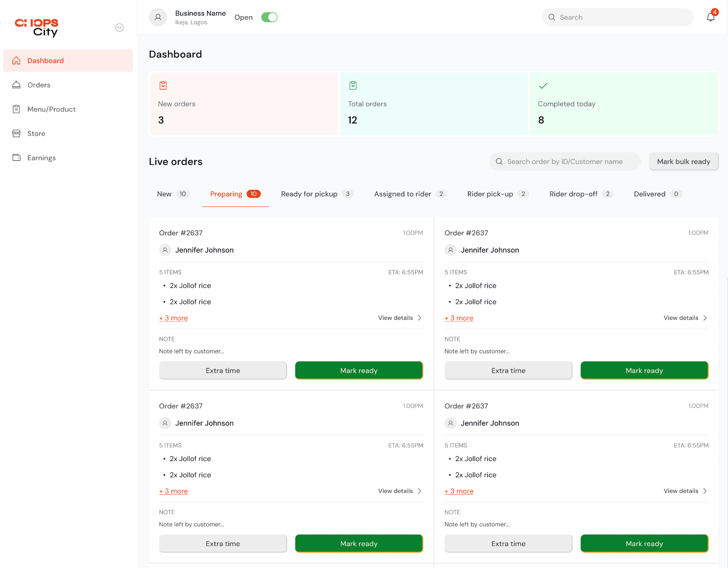Click the Mark bulk ready button
Screen dimensions: 728x568
coord(684,162)
